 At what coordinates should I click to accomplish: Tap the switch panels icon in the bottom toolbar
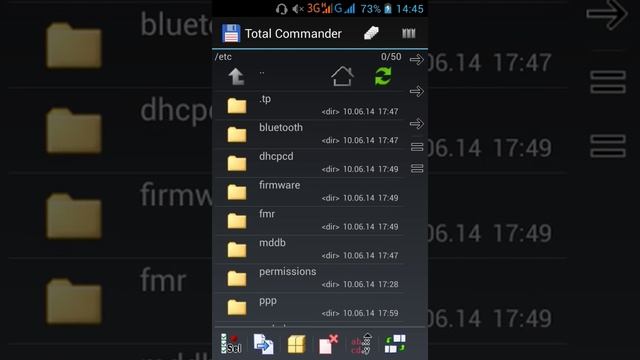[x=395, y=344]
